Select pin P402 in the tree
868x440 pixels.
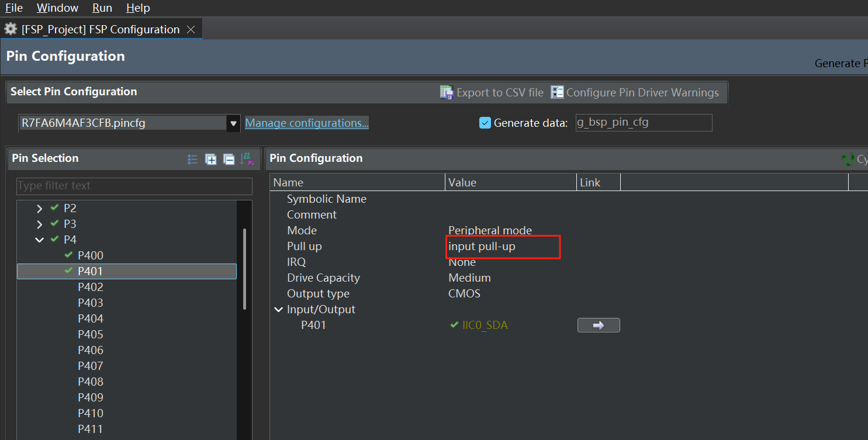[x=91, y=287]
